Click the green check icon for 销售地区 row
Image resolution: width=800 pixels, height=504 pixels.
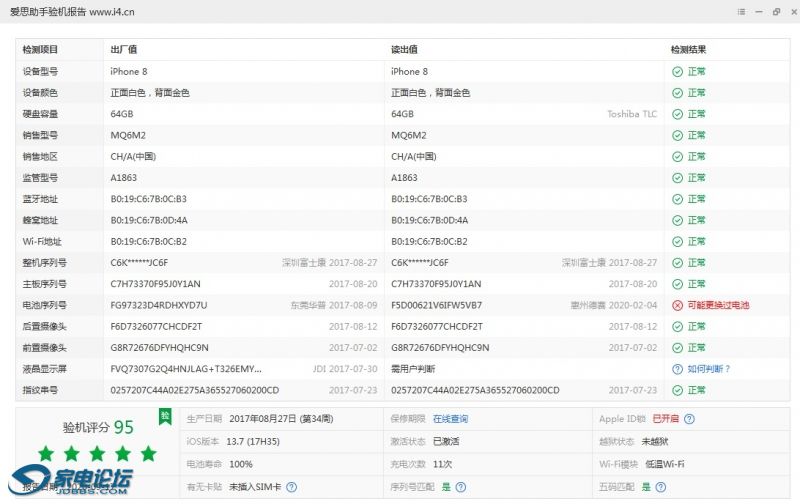click(x=677, y=157)
